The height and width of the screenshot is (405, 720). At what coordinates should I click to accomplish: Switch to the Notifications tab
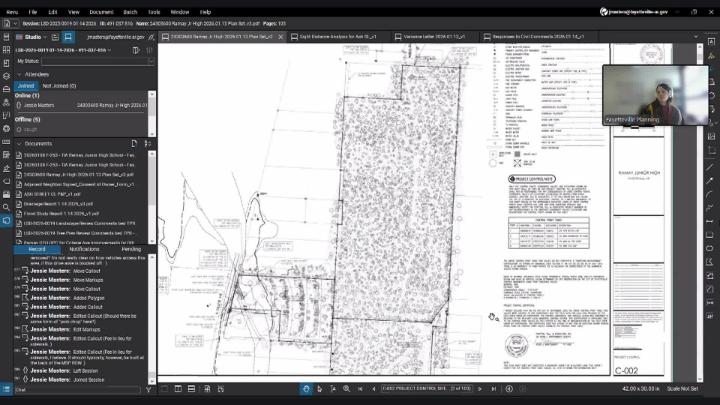(x=84, y=248)
